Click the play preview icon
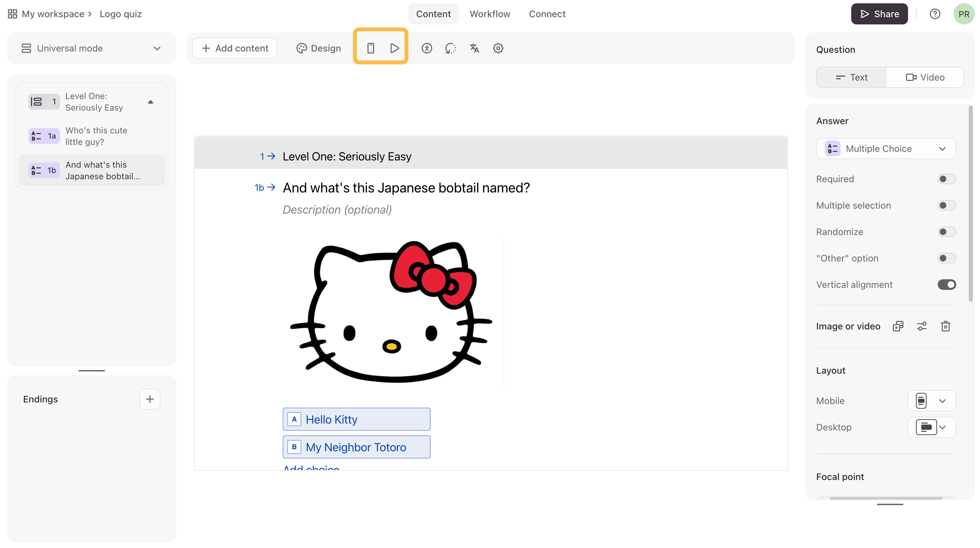 point(395,48)
